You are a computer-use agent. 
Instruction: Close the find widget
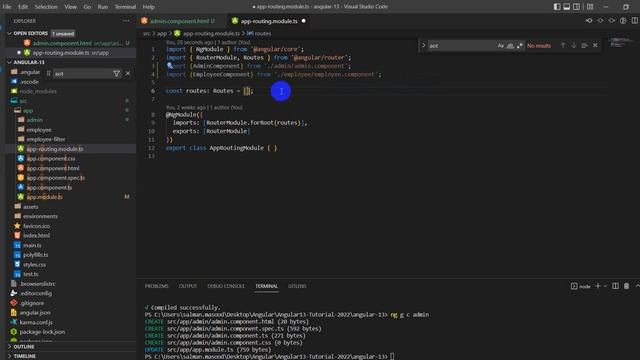(x=595, y=46)
